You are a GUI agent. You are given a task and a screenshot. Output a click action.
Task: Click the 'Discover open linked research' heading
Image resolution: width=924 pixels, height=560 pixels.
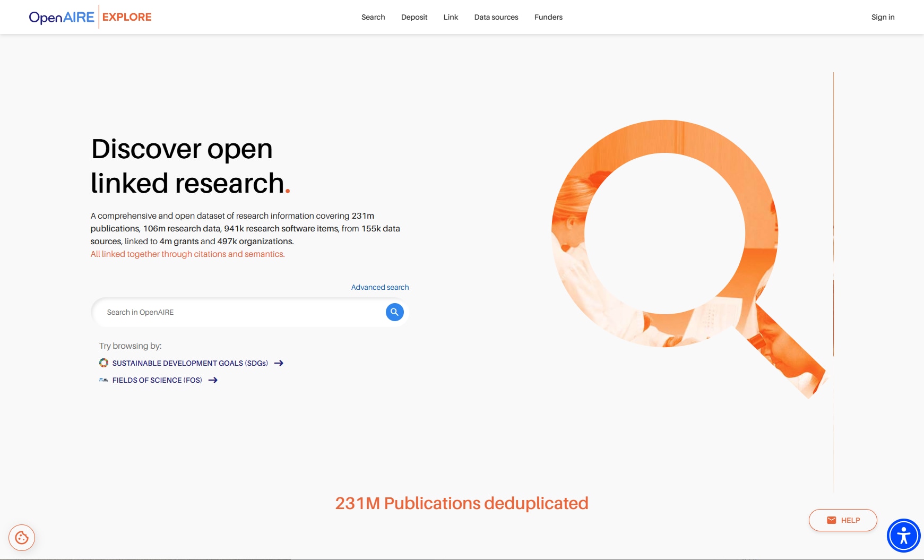tap(191, 166)
